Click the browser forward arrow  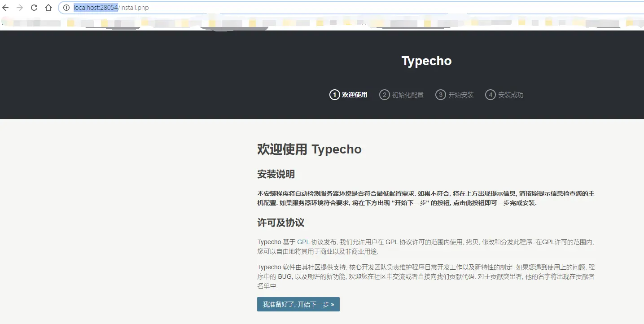coord(20,8)
